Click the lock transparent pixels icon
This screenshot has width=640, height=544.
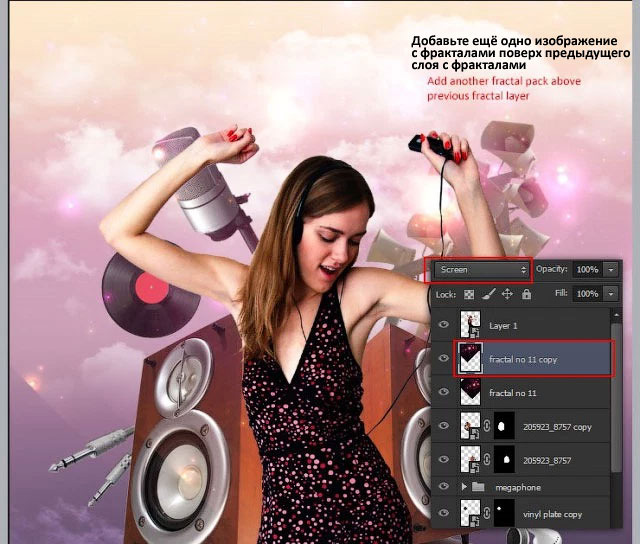469,294
